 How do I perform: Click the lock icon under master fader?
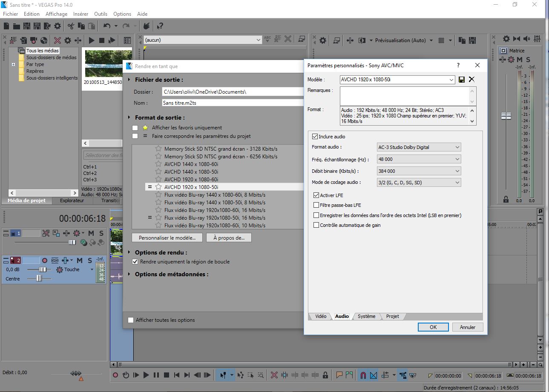(506, 199)
